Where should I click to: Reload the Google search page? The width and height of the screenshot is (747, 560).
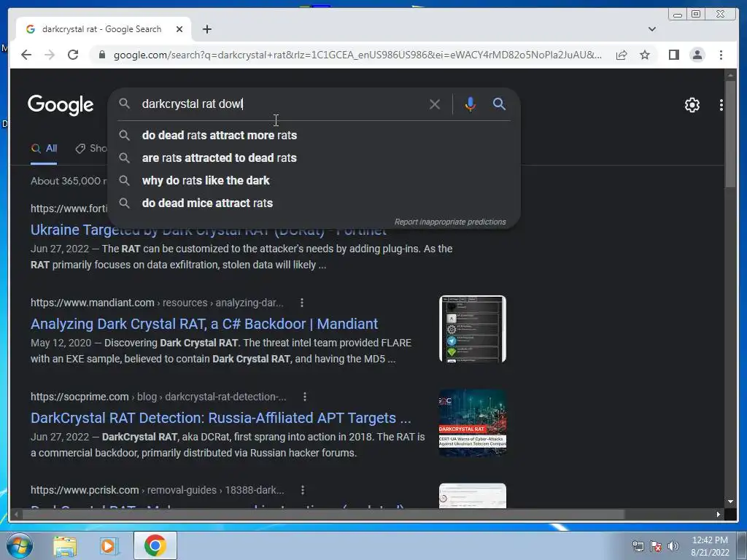pos(73,55)
